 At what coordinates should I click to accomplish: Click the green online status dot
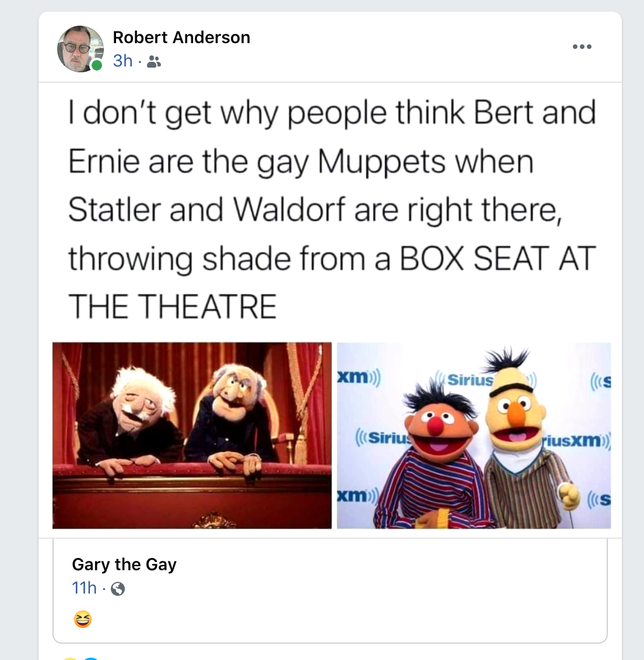tap(97, 65)
